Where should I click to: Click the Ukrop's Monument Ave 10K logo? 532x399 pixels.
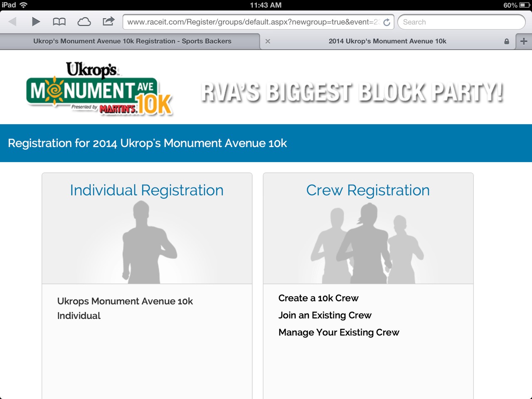(99, 89)
